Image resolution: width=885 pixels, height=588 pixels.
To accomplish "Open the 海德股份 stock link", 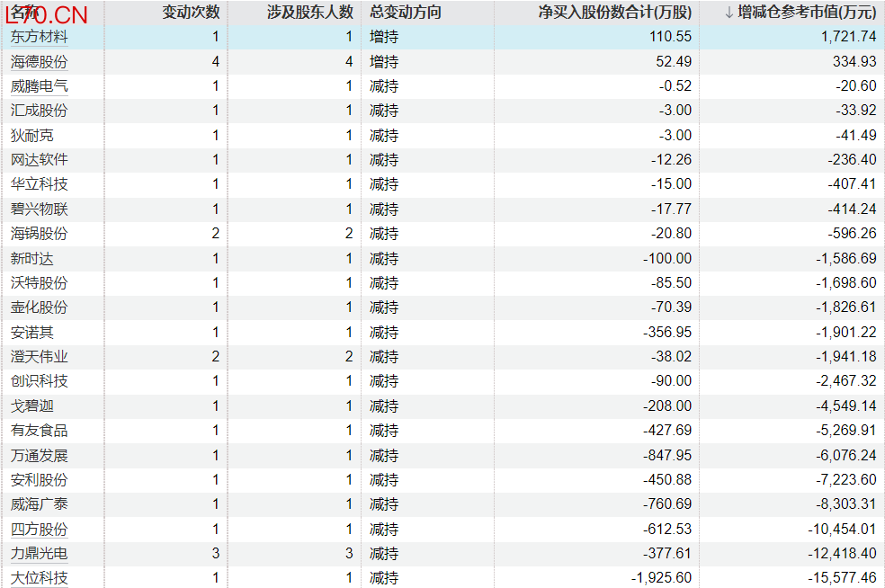I will coord(39,62).
